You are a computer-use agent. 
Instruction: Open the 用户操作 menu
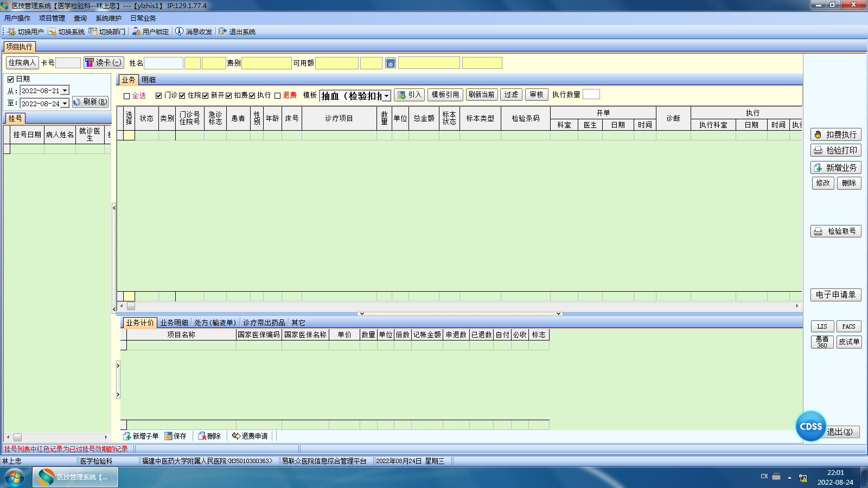pos(17,18)
